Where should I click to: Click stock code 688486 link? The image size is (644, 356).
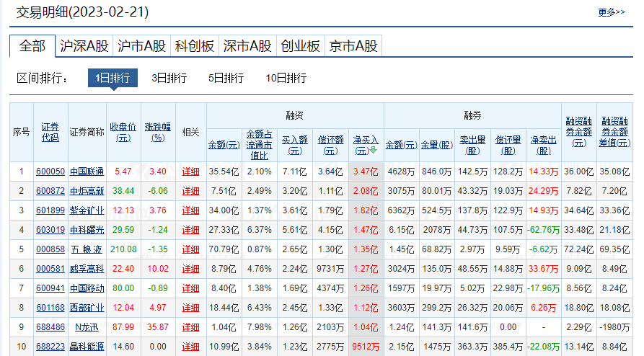50,327
